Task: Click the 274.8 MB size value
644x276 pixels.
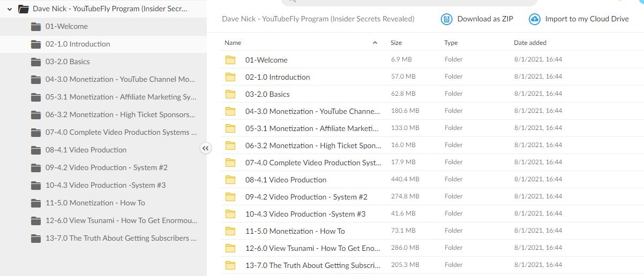Action: pyautogui.click(x=405, y=196)
